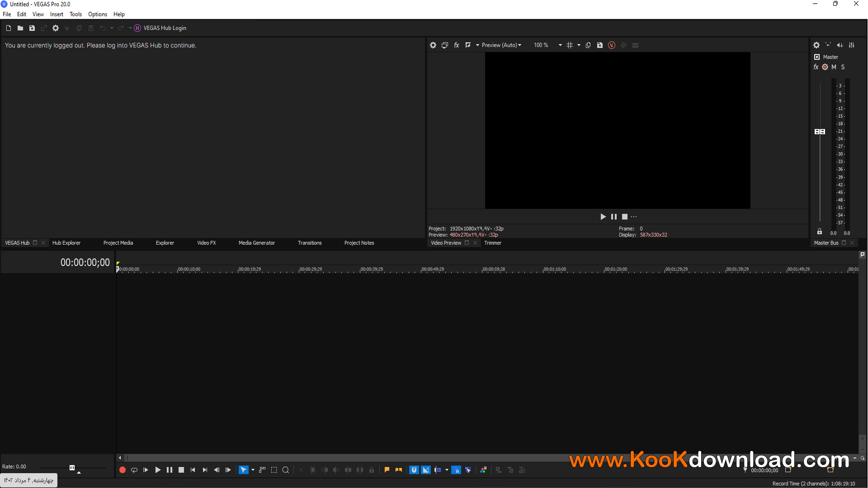Pause in the video preview window
The height and width of the screenshot is (488, 868).
(x=614, y=217)
